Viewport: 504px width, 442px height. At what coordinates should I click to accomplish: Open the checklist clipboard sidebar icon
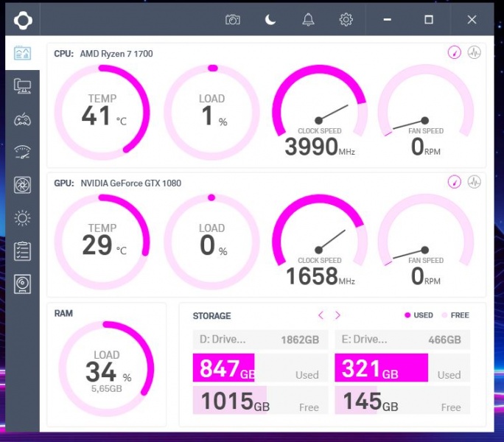22,251
